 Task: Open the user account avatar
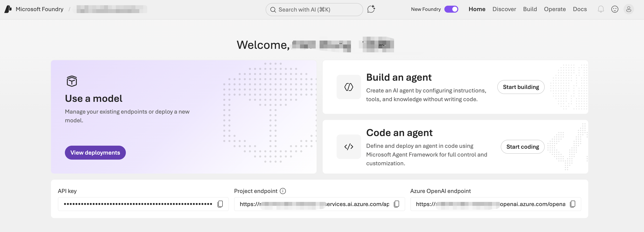[629, 9]
